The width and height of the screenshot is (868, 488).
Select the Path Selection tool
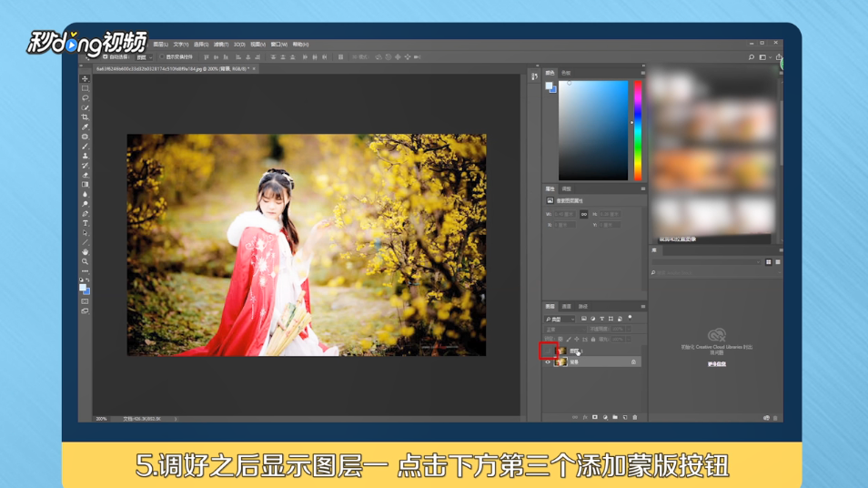click(86, 233)
